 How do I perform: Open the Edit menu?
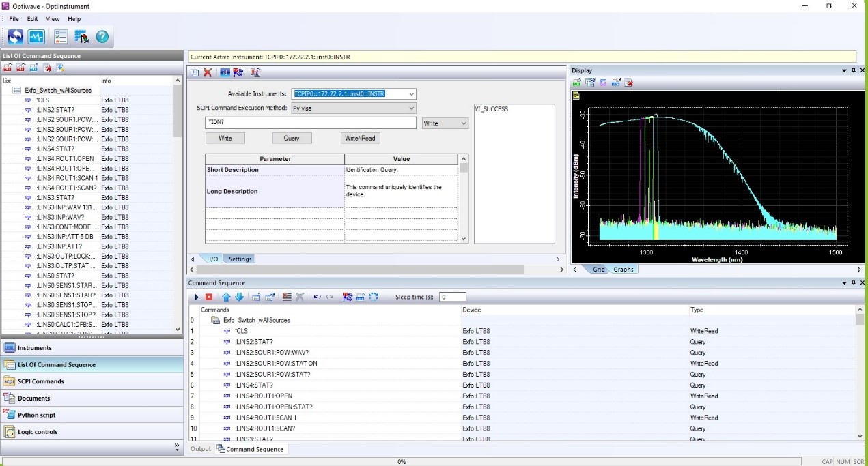pos(32,19)
